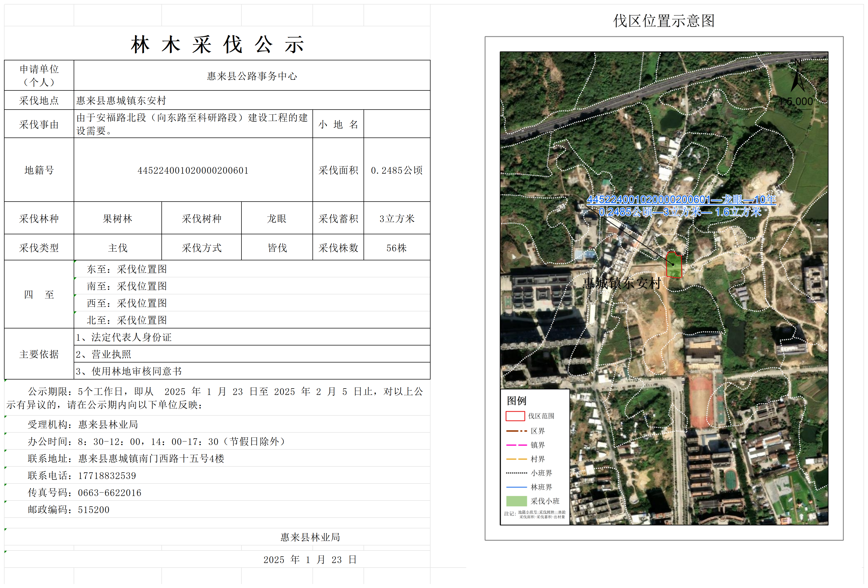Click the 采伐株数 label cell
Image resolution: width=868 pixels, height=588 pixels.
click(338, 247)
